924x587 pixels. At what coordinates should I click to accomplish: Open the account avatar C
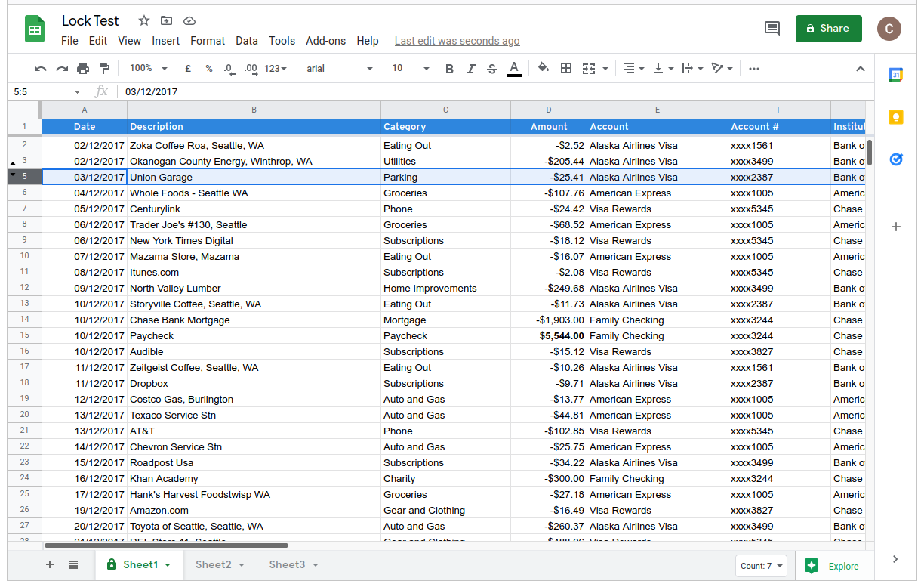(x=889, y=29)
